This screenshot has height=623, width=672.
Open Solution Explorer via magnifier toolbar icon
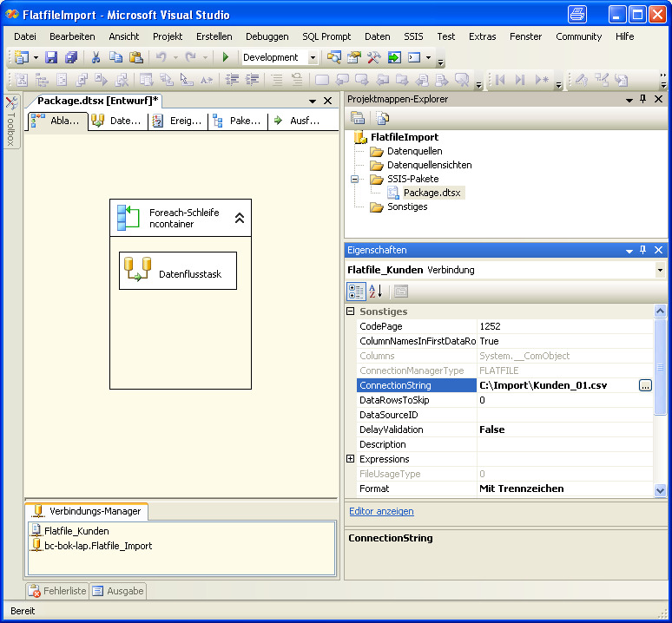[x=334, y=57]
